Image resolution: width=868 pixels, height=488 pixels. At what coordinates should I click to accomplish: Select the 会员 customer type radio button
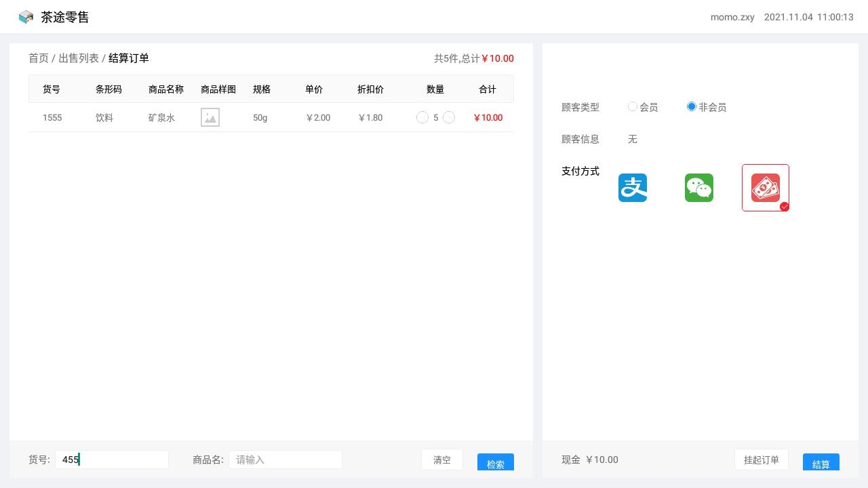pyautogui.click(x=633, y=106)
